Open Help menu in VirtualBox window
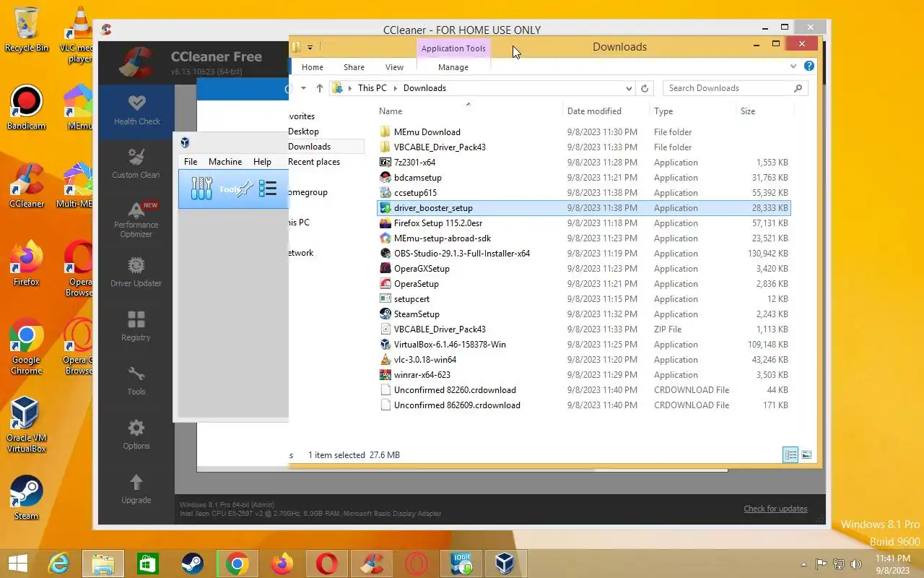This screenshot has width=924, height=578. [x=262, y=162]
